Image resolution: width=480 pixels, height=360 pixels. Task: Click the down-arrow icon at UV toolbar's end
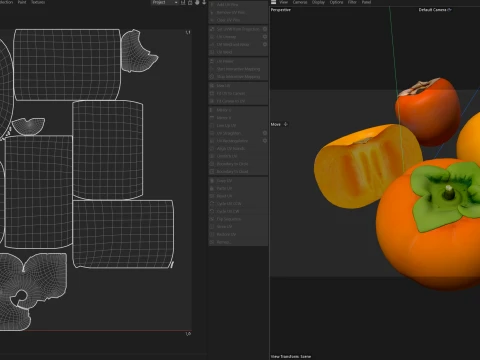pos(204,2)
